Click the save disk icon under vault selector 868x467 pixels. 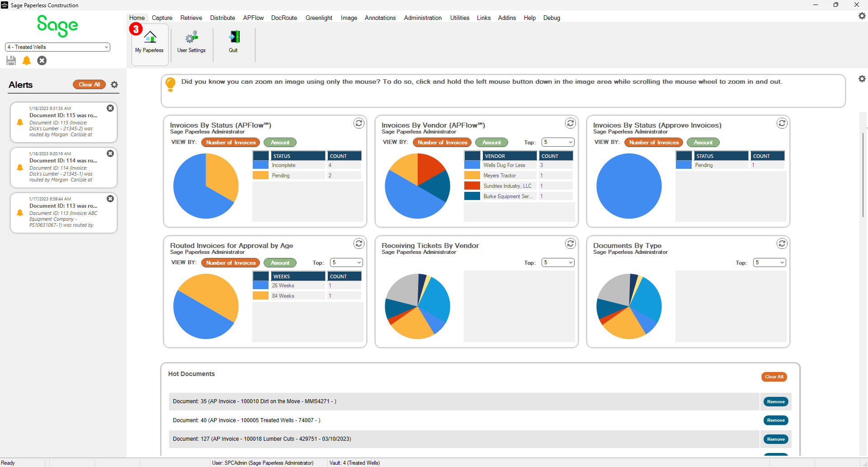(x=11, y=61)
